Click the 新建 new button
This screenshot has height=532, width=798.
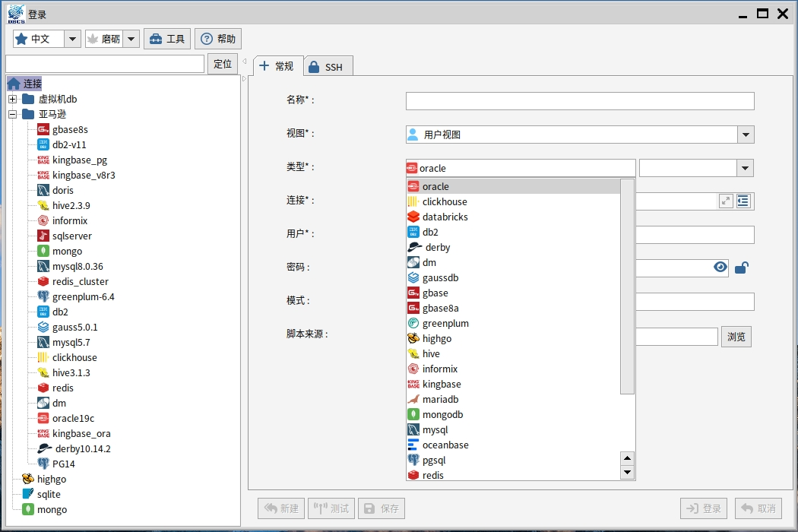point(281,508)
